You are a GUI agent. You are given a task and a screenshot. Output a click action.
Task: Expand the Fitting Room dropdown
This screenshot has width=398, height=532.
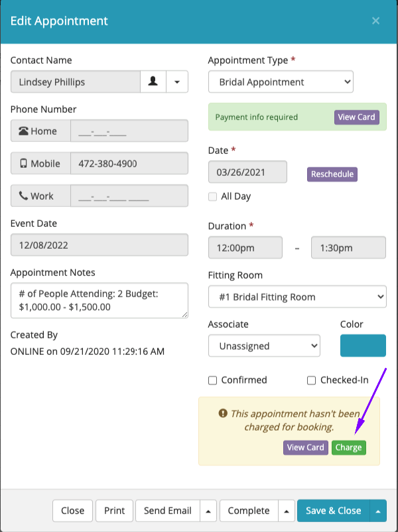pyautogui.click(x=297, y=297)
